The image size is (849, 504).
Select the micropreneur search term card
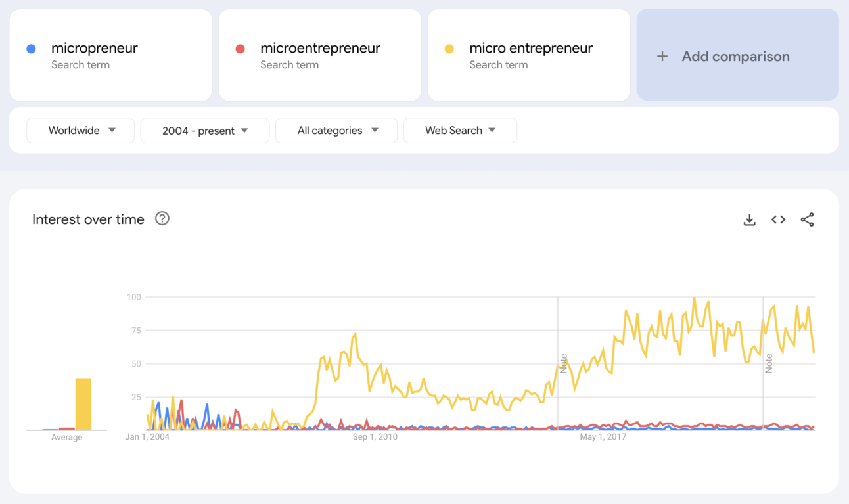(110, 55)
